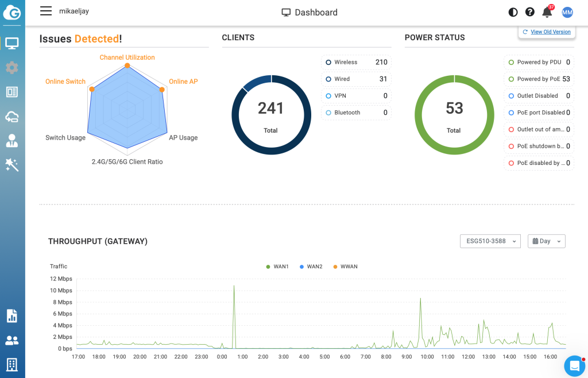Click the CLIENTS section heading

tap(238, 37)
